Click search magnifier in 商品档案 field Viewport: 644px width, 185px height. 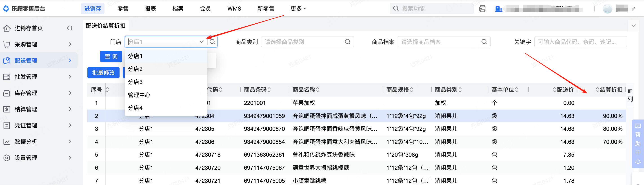pyautogui.click(x=484, y=42)
